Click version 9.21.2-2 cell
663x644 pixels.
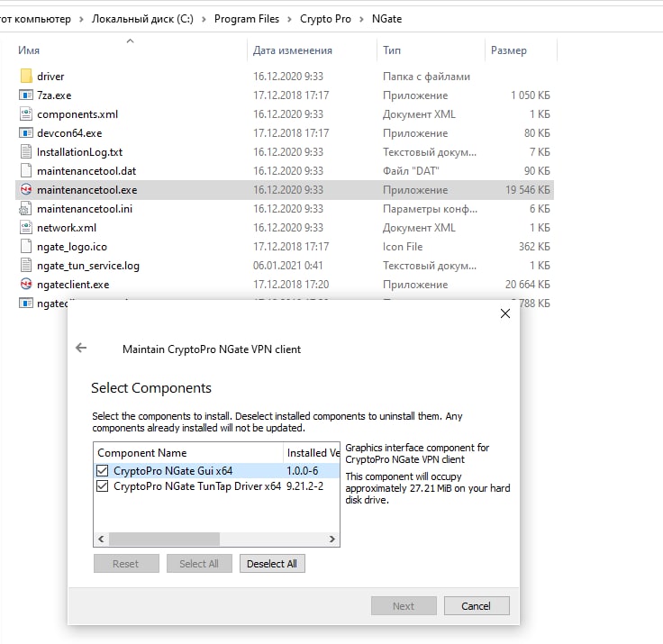tap(304, 486)
